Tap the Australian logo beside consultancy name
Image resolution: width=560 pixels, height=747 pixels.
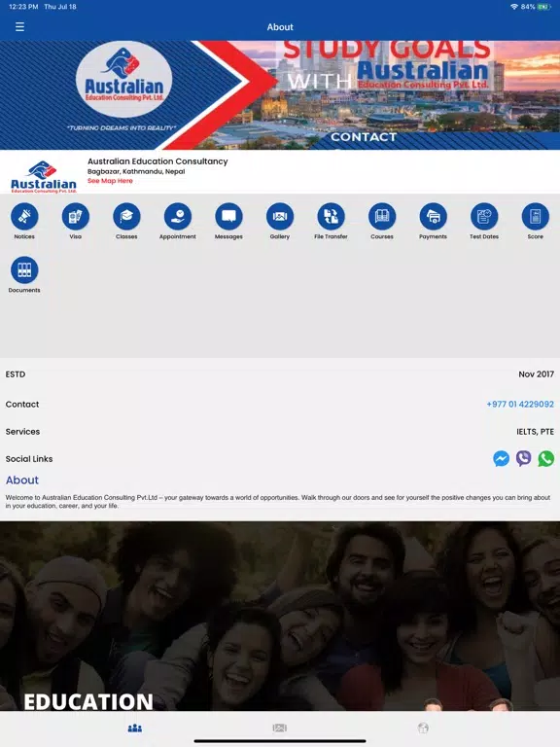point(44,176)
